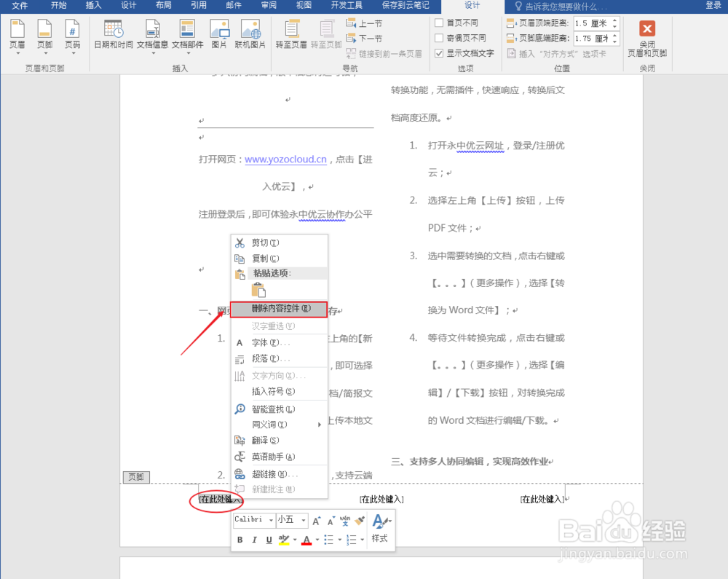728x579 pixels.
Task: Open the 文件 File tab
Action: pyautogui.click(x=20, y=6)
